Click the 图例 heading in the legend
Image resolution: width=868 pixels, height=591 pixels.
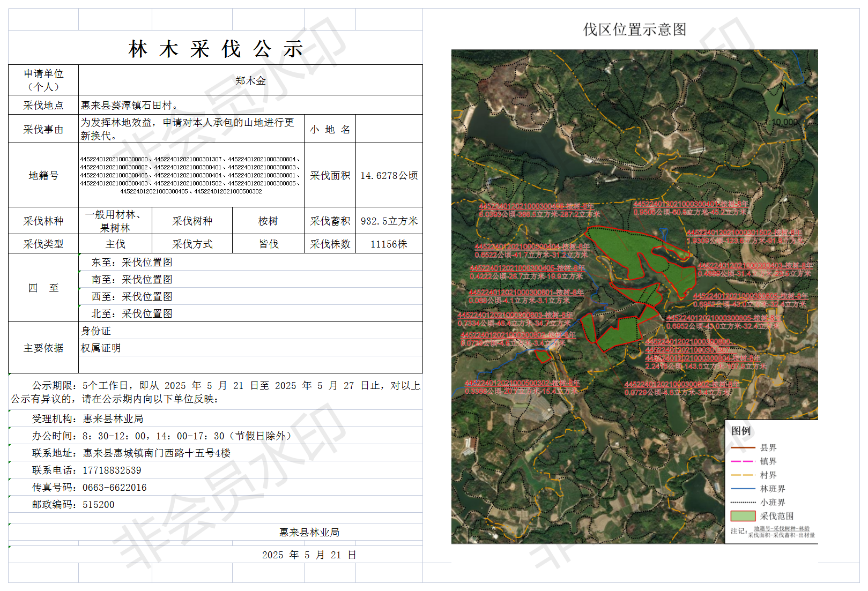pos(741,431)
